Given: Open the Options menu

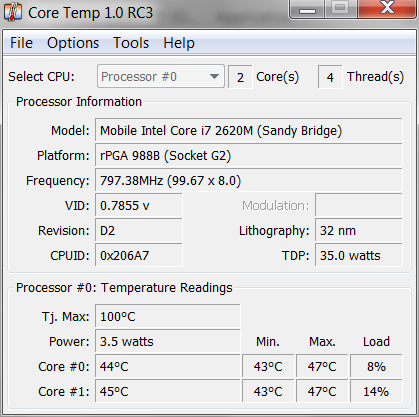Looking at the screenshot, I should (73, 43).
